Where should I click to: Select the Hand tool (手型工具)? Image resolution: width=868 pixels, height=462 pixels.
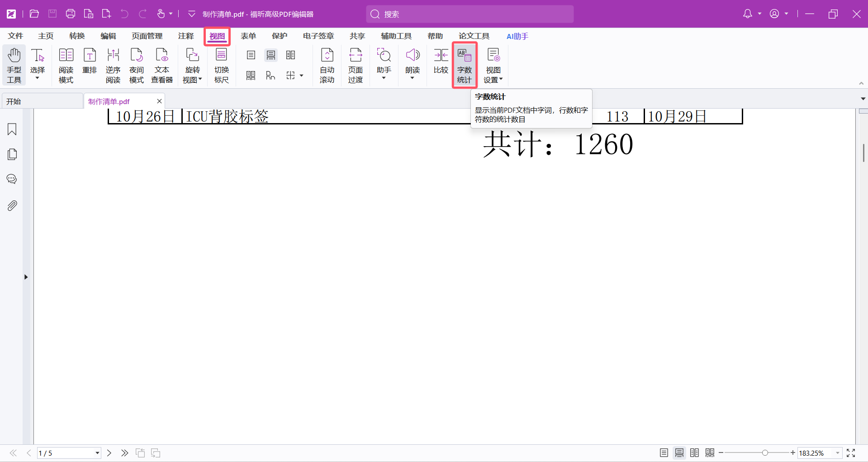[x=14, y=66]
